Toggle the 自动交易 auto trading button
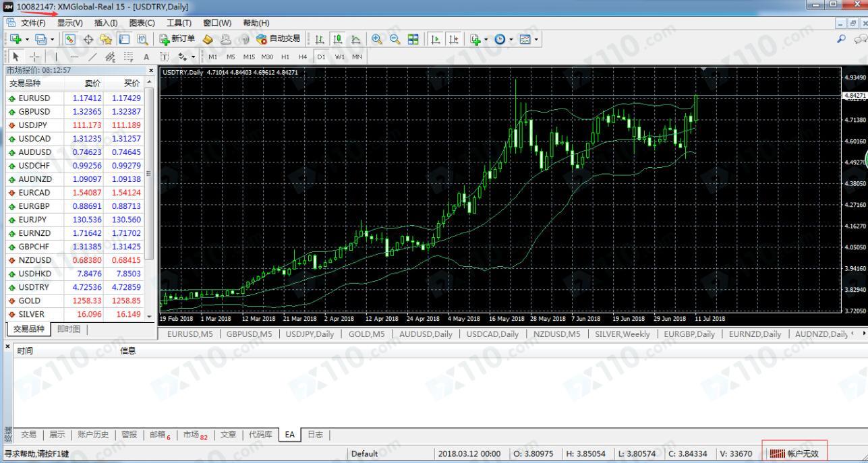This screenshot has height=463, width=868. [x=279, y=39]
